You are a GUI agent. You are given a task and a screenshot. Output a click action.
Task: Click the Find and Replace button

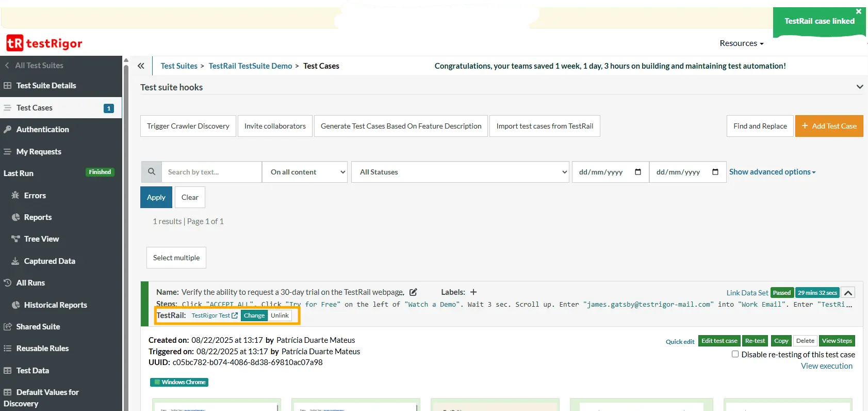pos(760,126)
